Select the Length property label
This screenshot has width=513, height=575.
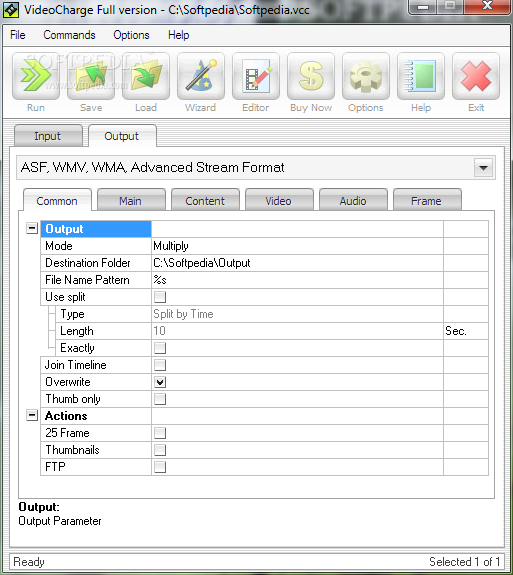[x=77, y=331]
